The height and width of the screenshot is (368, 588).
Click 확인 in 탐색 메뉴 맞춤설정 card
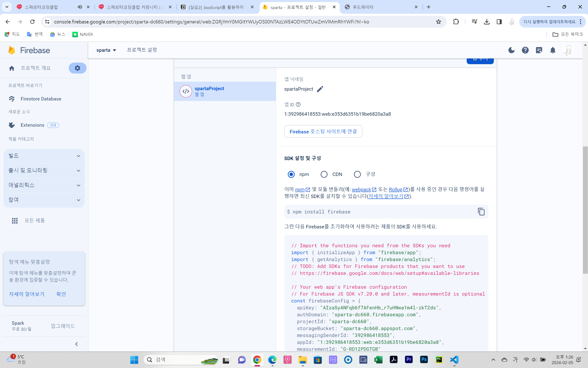click(x=61, y=294)
